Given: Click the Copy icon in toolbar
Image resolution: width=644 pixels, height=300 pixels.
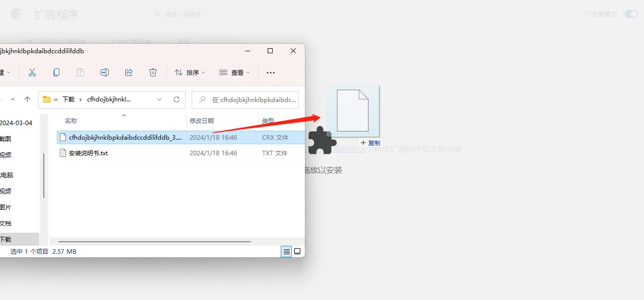Looking at the screenshot, I should [x=56, y=72].
